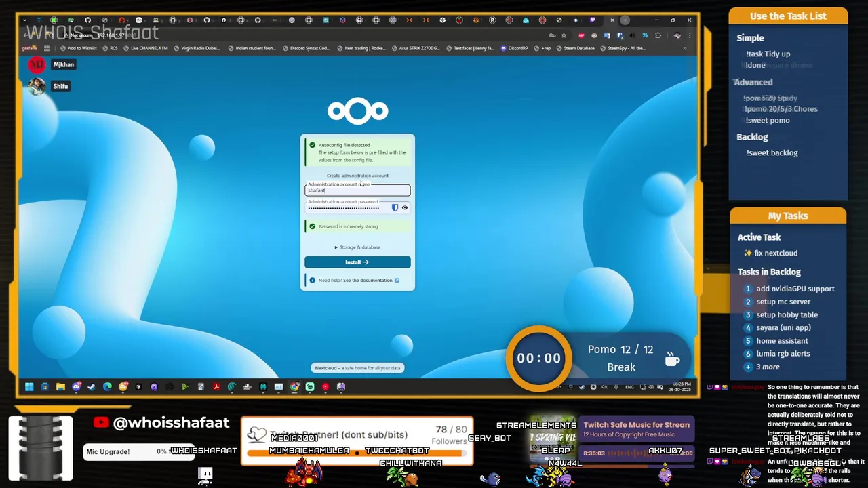This screenshot has height=488, width=868.
Task: Open Text faces Lenny bookmark
Action: coord(470,48)
